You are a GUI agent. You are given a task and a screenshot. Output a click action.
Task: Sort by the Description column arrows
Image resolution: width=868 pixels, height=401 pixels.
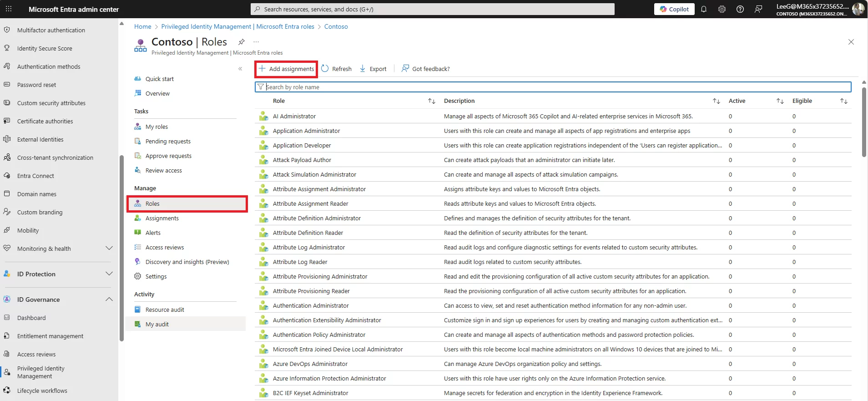click(x=717, y=101)
